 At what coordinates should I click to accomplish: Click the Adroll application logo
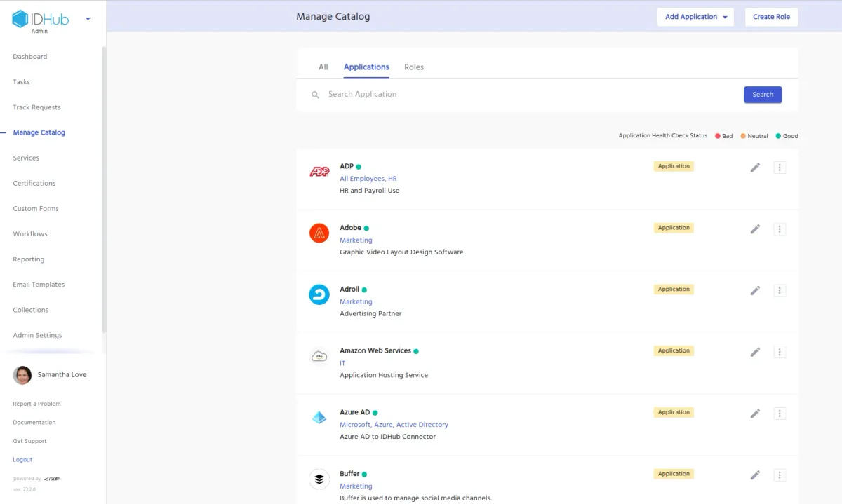coord(319,294)
